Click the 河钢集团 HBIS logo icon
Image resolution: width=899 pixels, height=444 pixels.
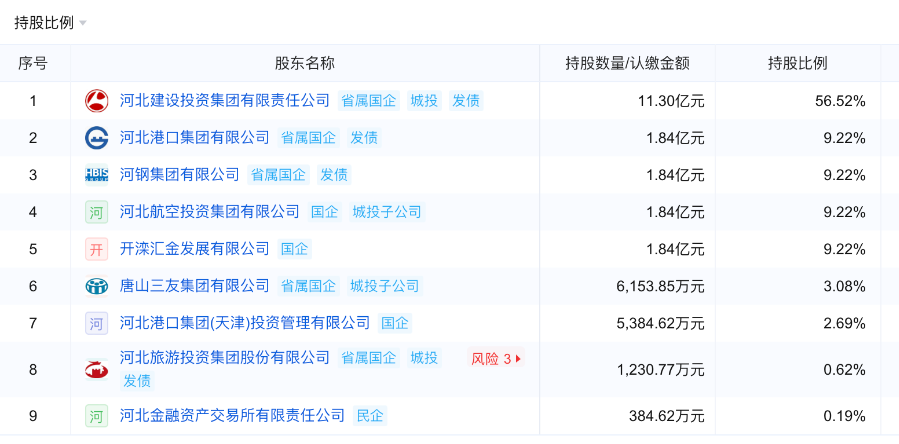pyautogui.click(x=97, y=175)
